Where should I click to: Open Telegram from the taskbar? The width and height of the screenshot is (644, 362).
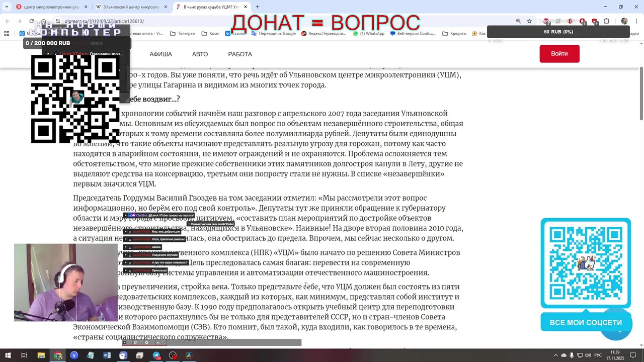click(156, 355)
